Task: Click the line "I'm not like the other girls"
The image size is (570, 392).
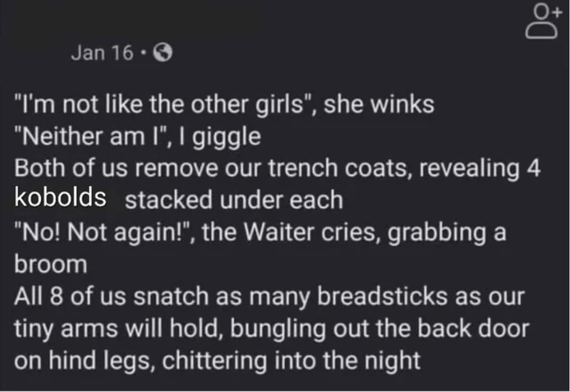Action: [x=165, y=104]
